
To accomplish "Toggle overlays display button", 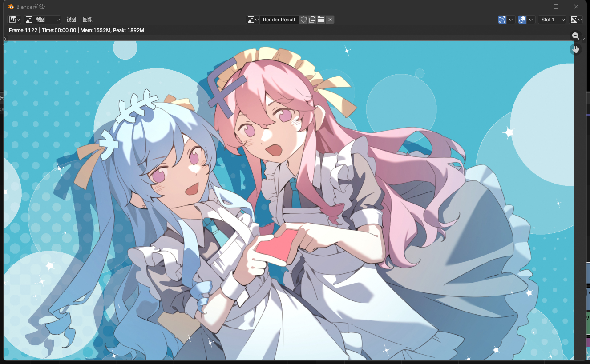I will point(522,20).
